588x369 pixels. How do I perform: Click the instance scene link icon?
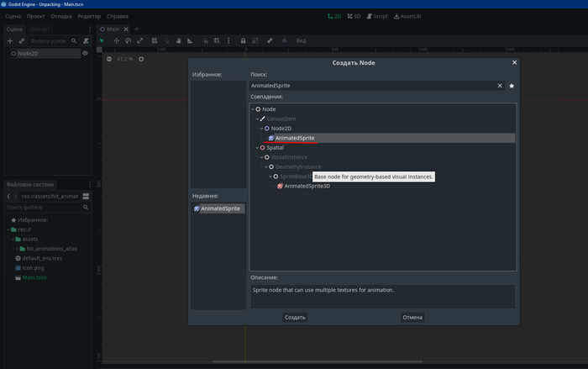pos(23,40)
